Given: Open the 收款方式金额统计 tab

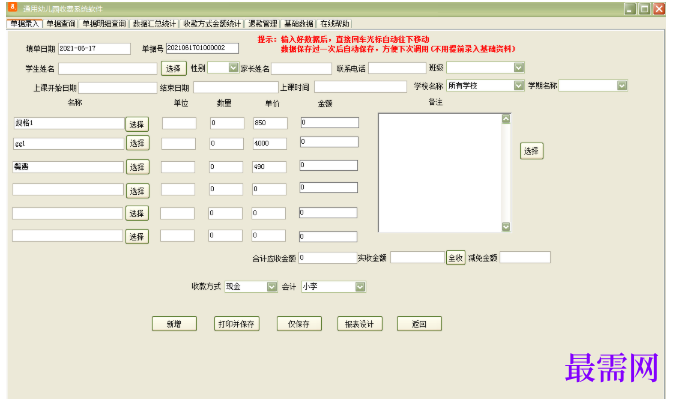Looking at the screenshot, I should click(x=212, y=24).
